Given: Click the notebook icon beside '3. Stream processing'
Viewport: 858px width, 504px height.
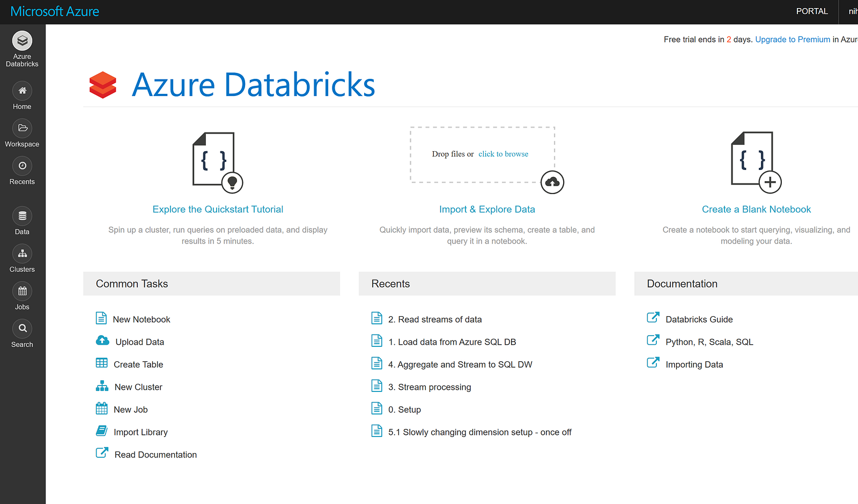Looking at the screenshot, I should pos(377,386).
